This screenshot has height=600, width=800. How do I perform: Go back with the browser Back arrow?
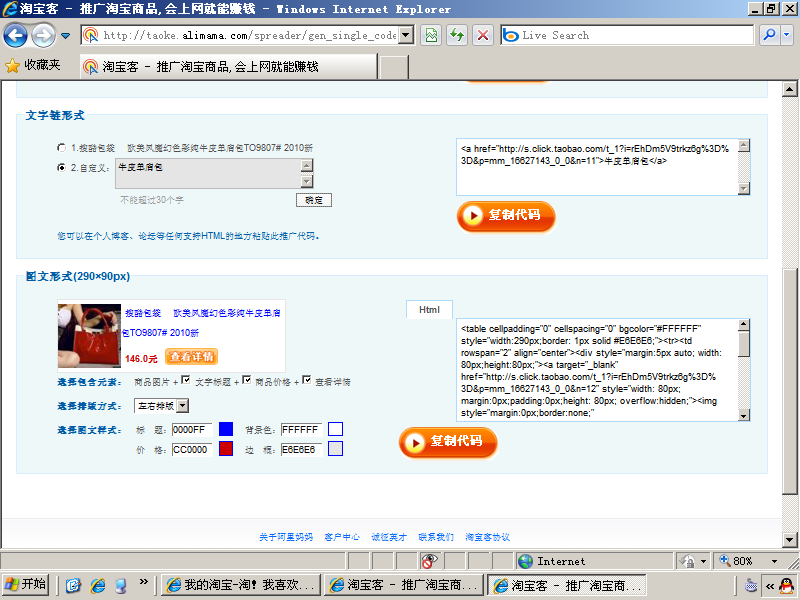point(15,35)
